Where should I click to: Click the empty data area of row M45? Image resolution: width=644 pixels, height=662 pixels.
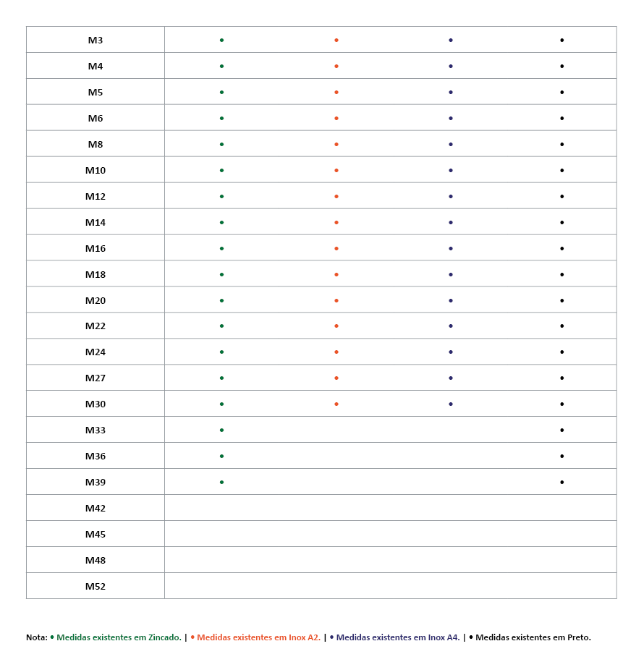pyautogui.click(x=391, y=534)
